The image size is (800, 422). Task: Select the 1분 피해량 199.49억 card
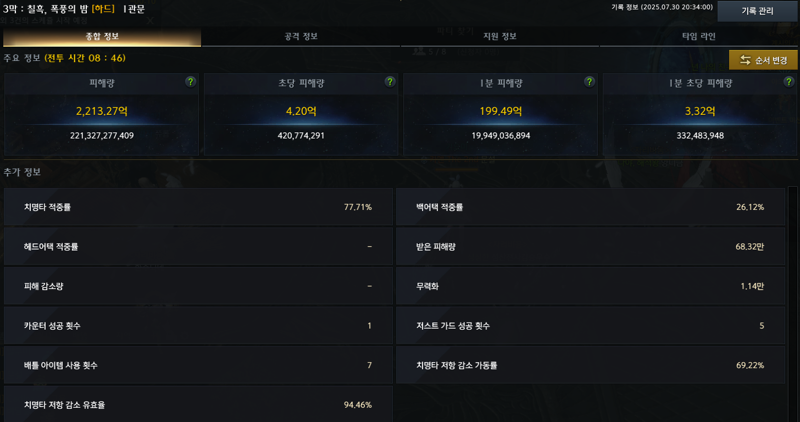coord(501,114)
